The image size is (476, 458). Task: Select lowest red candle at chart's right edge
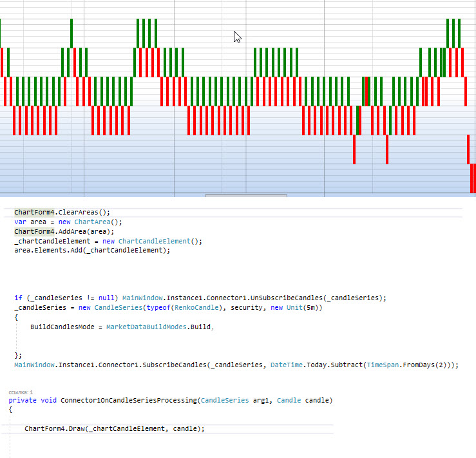coord(473,178)
